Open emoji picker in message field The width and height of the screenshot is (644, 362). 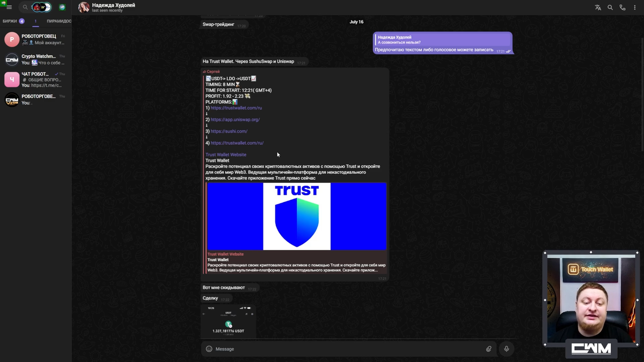(209, 349)
